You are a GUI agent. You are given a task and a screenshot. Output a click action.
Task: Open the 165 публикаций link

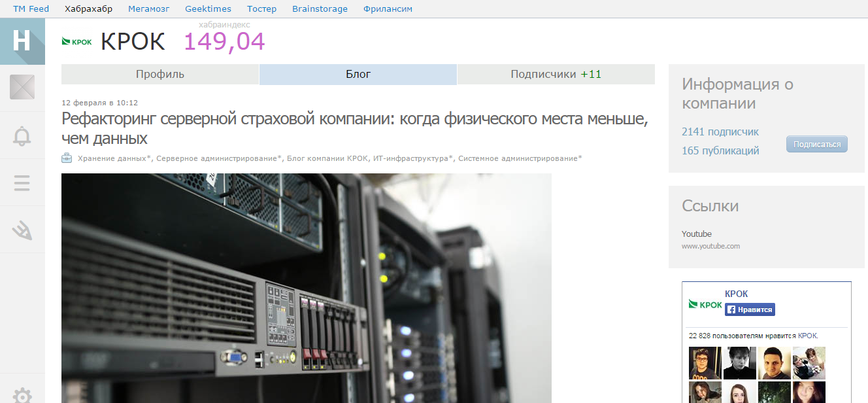[720, 150]
